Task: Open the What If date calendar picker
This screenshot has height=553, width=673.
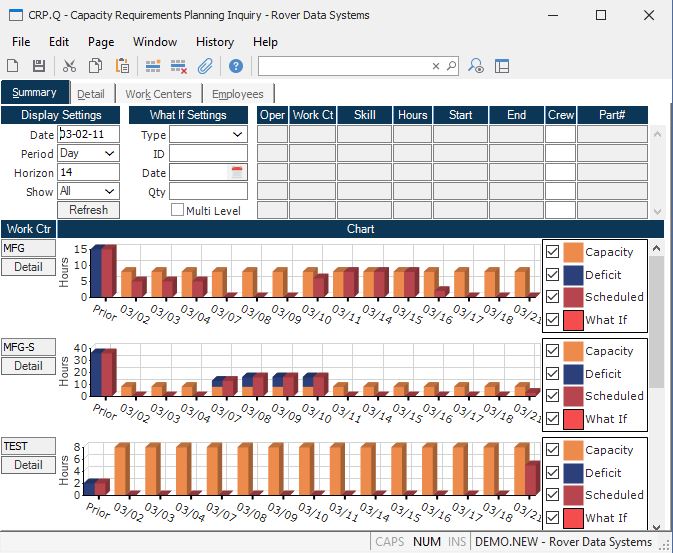Action: [237, 172]
